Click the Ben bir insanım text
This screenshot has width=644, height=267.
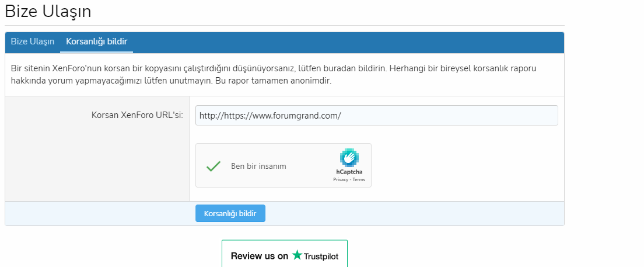point(258,167)
